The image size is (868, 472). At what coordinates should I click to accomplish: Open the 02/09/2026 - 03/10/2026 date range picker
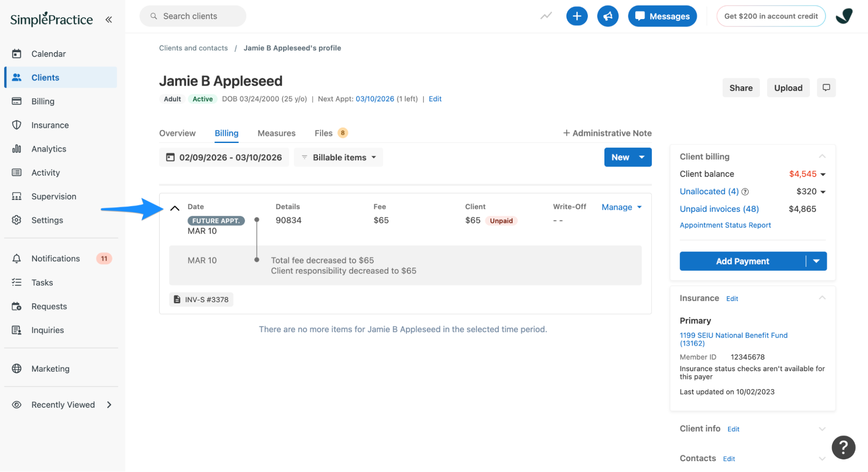click(x=224, y=157)
